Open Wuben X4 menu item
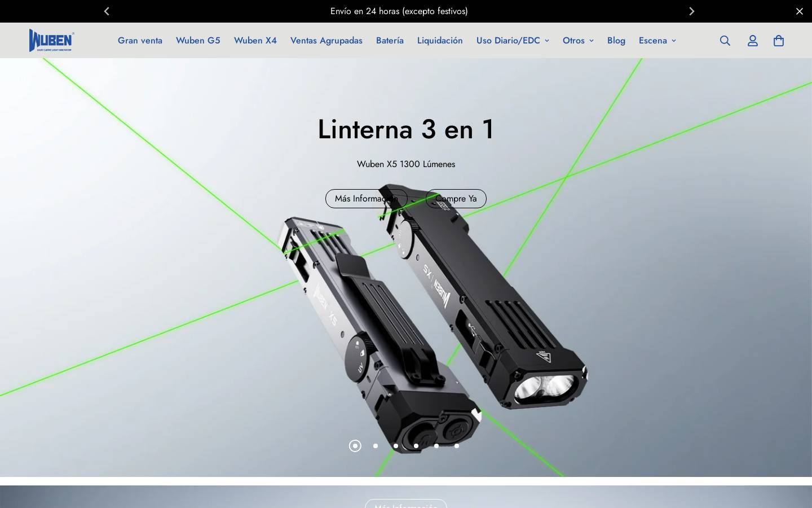 pyautogui.click(x=255, y=41)
